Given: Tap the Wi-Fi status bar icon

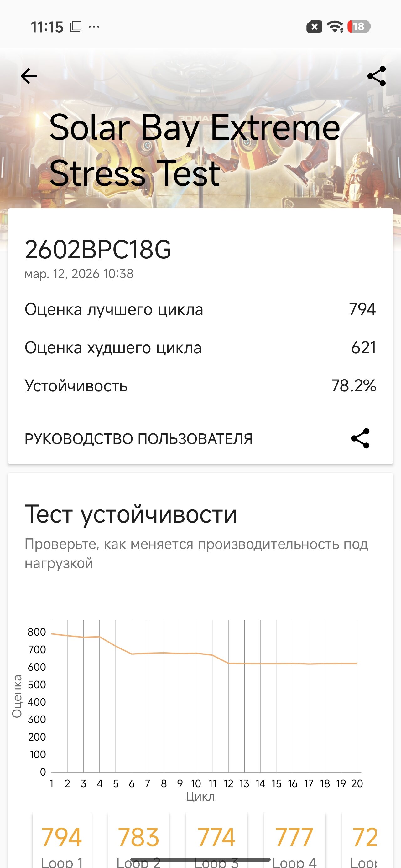Looking at the screenshot, I should (x=335, y=27).
